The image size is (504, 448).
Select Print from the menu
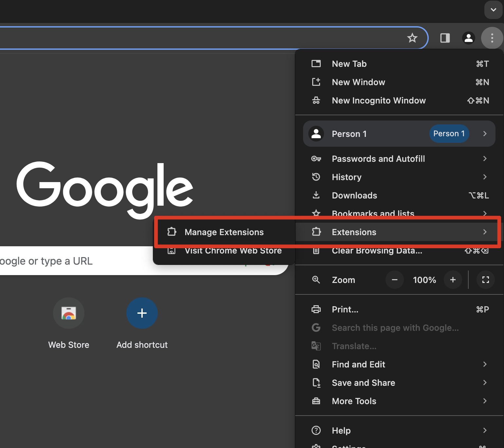tap(345, 309)
